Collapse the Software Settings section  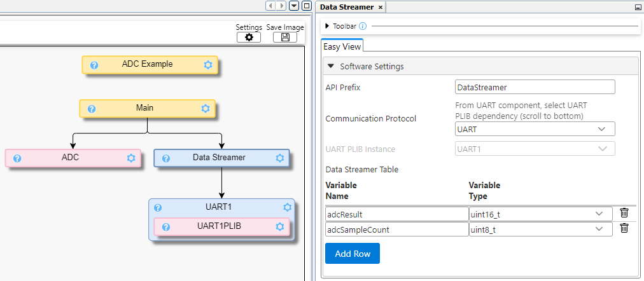[x=331, y=66]
